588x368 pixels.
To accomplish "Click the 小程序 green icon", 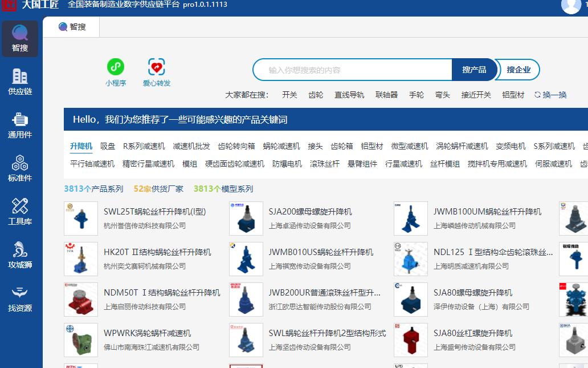I will pyautogui.click(x=116, y=67).
